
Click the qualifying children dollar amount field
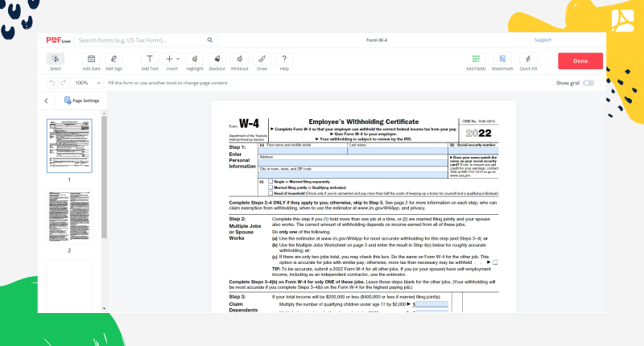432,304
